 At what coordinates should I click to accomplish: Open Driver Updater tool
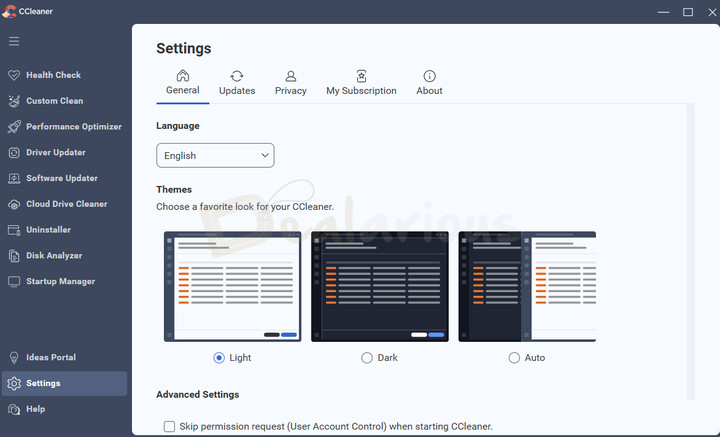tap(55, 153)
